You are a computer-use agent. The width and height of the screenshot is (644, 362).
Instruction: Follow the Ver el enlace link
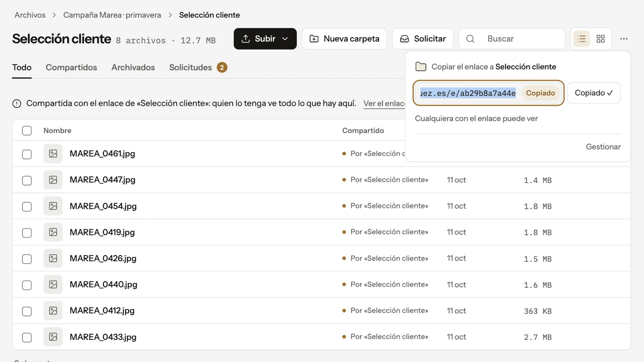[384, 104]
